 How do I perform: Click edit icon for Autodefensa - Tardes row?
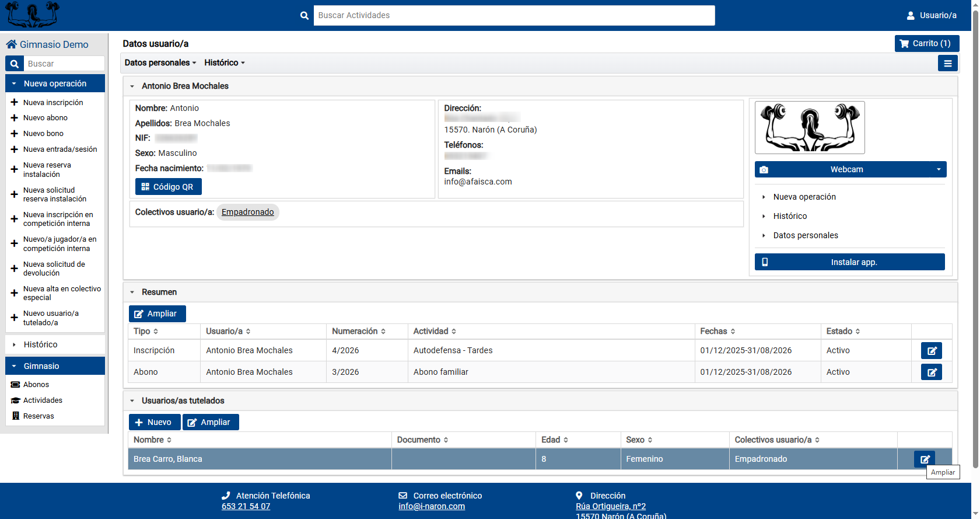coord(931,351)
